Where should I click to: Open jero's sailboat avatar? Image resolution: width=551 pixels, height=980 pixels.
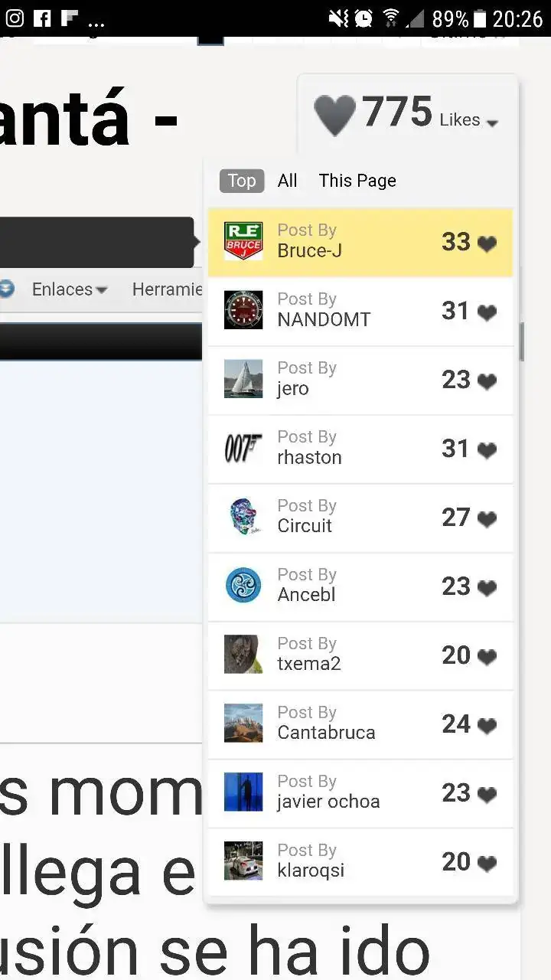coord(243,379)
